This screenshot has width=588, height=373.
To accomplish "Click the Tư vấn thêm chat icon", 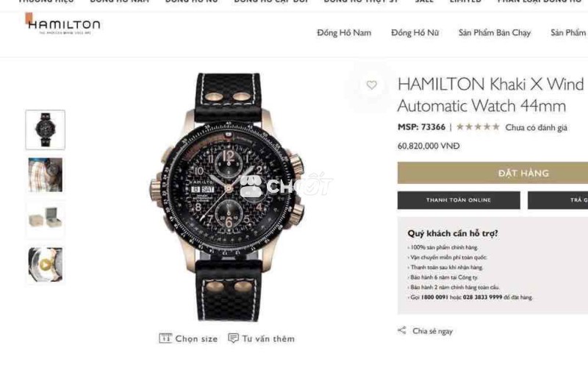I will [233, 338].
